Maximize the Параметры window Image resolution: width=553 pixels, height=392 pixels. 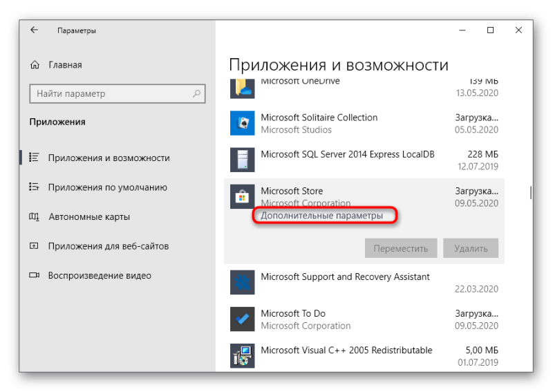(490, 30)
